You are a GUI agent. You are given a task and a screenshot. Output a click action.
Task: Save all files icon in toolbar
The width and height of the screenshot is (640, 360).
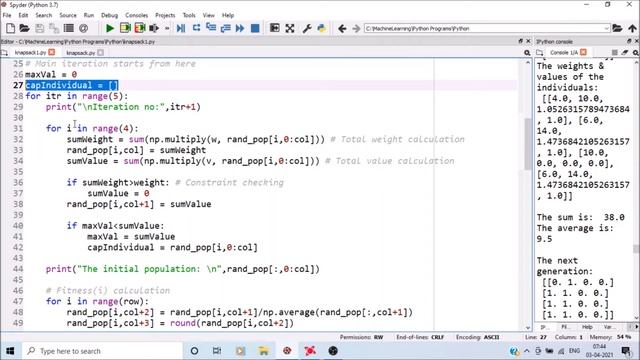pos(54,28)
